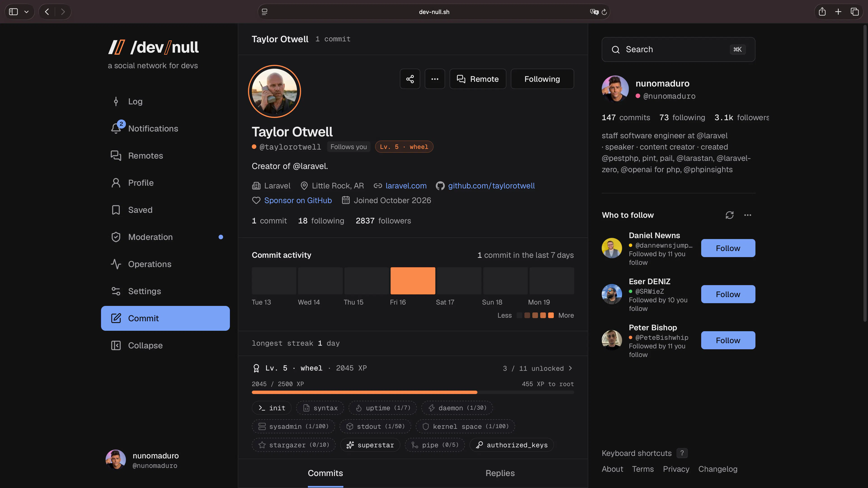
Task: Expand the 3 / 11 unlocked achievements chevron
Action: click(x=570, y=368)
